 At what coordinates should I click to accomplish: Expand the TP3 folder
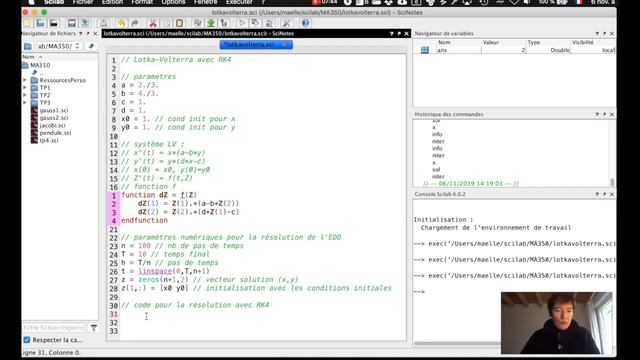25,102
